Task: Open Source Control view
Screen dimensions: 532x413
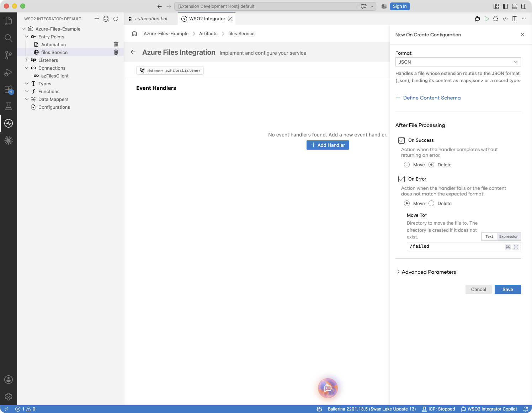Action: pos(9,55)
